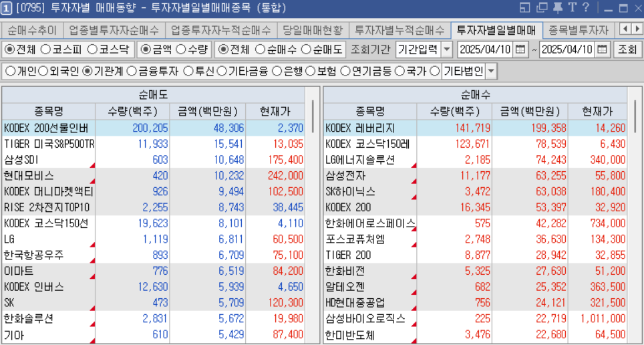The height and width of the screenshot is (345, 644).
Task: Click red corner marker on 삼성SDI row
Action: 93,165
